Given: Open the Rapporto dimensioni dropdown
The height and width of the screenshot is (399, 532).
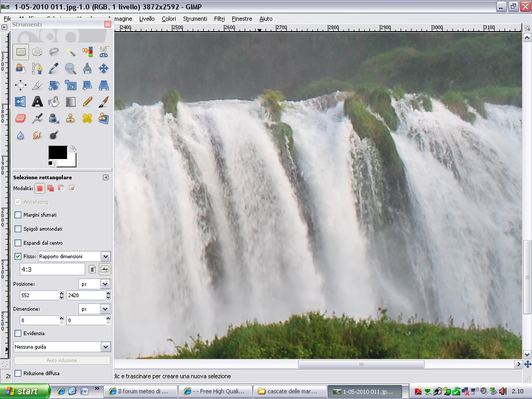Looking at the screenshot, I should coord(105,256).
